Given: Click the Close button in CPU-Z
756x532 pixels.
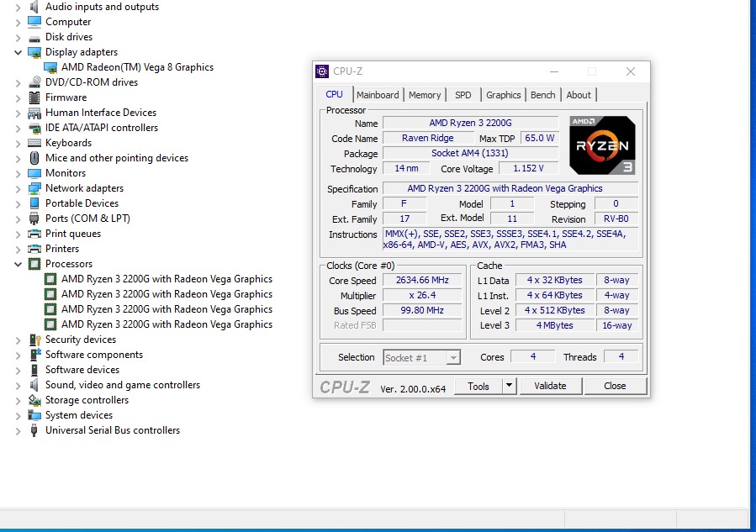Looking at the screenshot, I should [615, 386].
